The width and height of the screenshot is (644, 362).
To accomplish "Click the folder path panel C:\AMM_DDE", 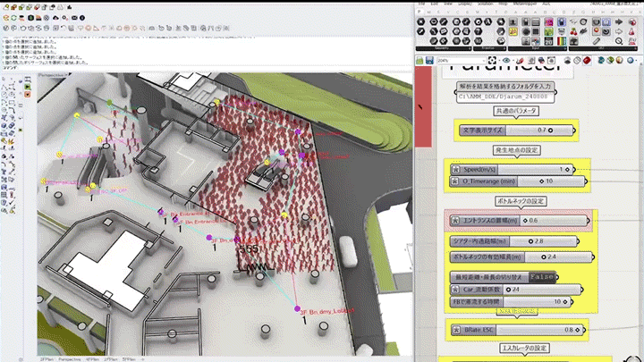I will click(505, 94).
